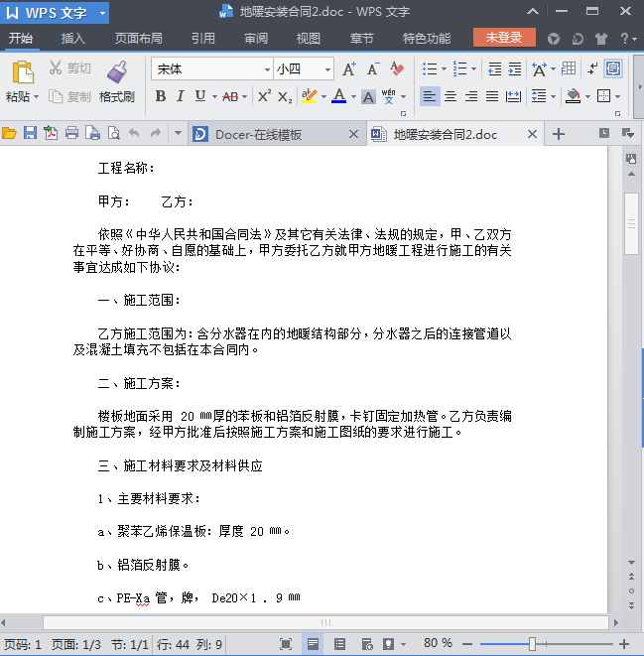Select the Format Painter brush
644x656 pixels.
(x=117, y=72)
